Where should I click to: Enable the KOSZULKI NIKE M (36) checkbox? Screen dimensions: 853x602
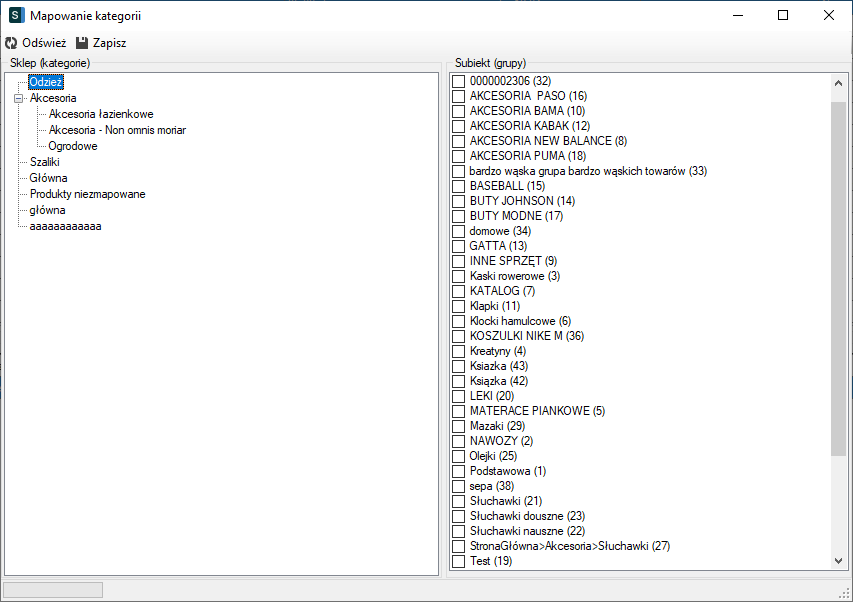(459, 336)
